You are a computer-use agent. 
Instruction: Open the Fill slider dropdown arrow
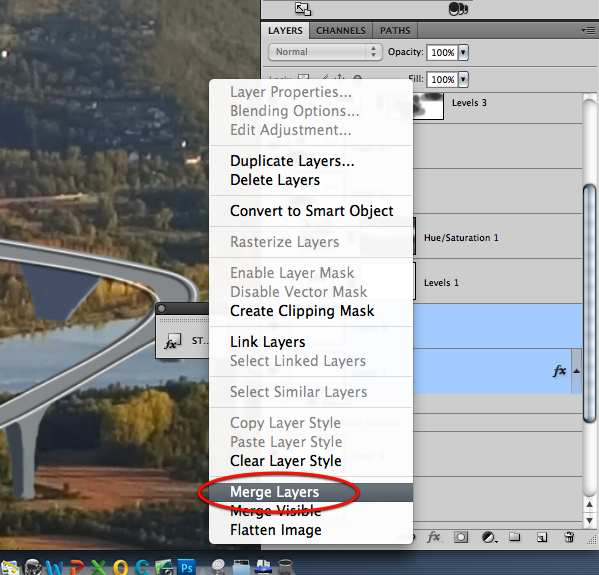(x=463, y=79)
